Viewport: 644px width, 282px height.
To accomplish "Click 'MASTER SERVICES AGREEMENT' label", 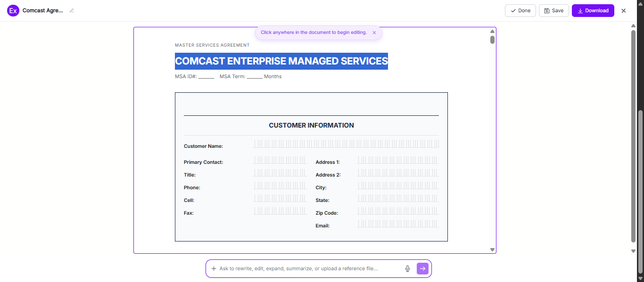I will 212,45.
